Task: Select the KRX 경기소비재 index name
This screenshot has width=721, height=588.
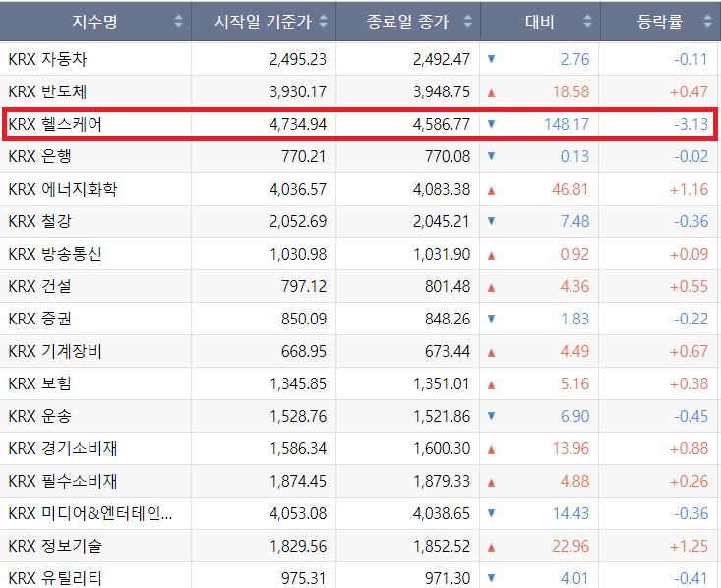Action: (63, 448)
